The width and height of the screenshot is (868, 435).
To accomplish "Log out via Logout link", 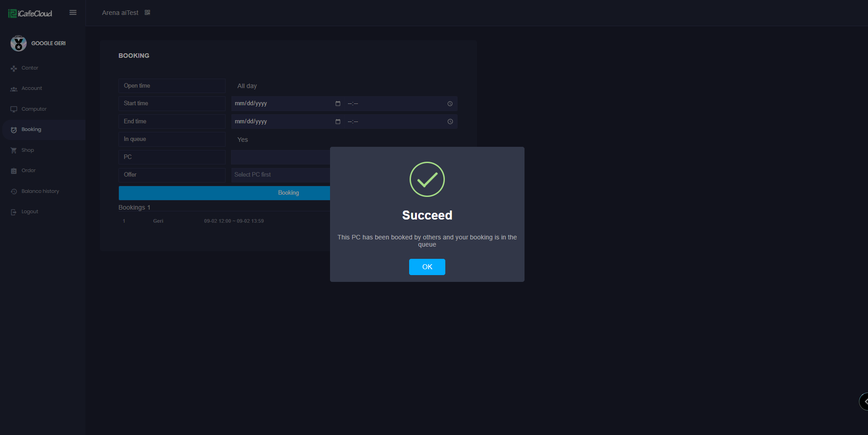I will click(30, 212).
